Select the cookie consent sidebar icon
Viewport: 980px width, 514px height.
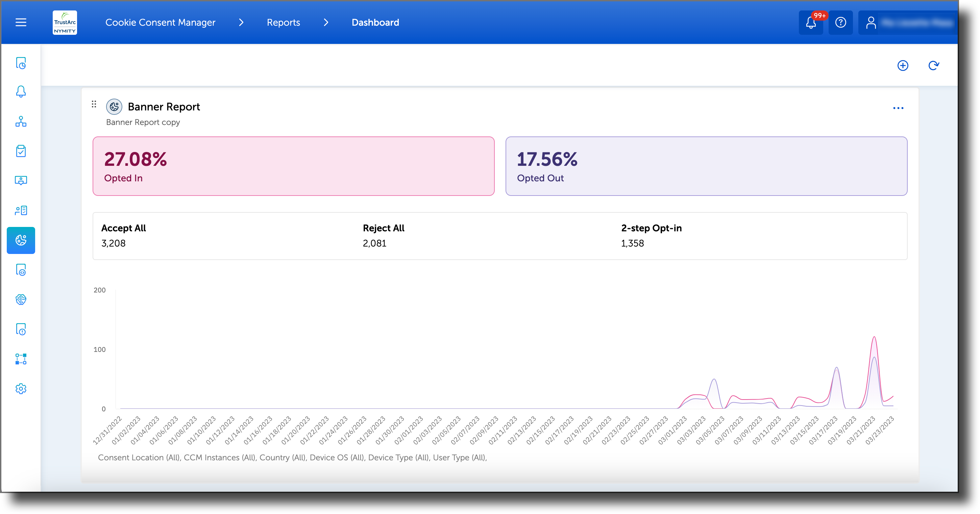coord(21,240)
